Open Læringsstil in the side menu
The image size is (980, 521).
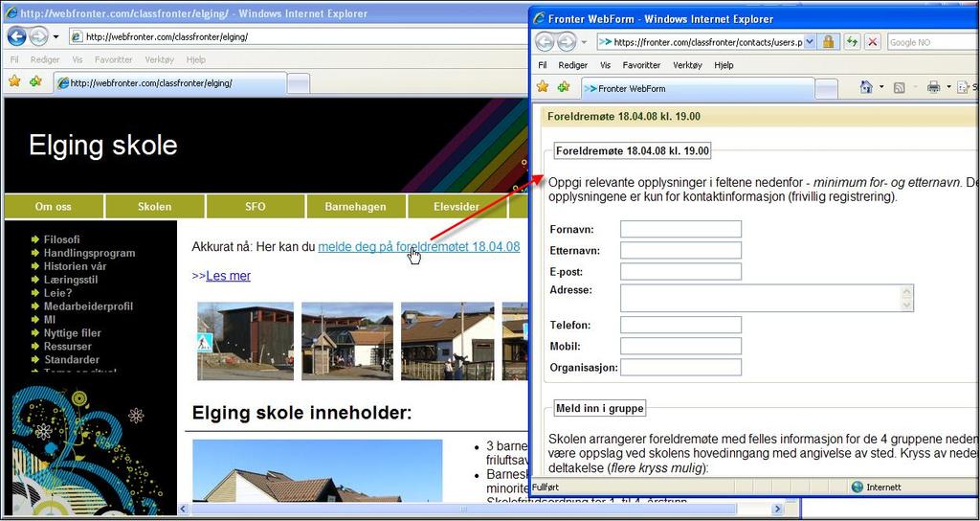click(x=71, y=280)
